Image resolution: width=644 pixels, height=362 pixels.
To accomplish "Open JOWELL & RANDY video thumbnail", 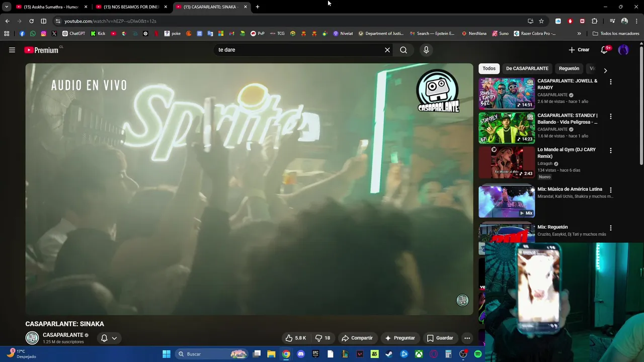I will (x=507, y=93).
